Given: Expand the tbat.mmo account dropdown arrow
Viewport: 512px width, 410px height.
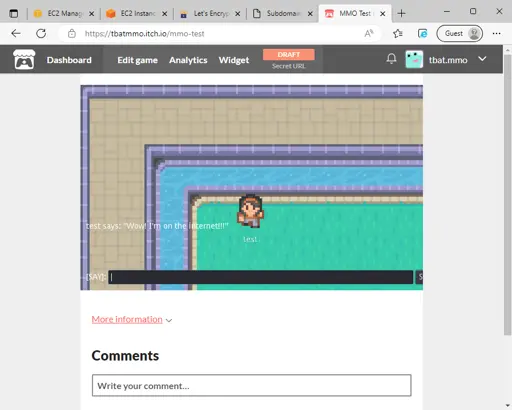Looking at the screenshot, I should click(482, 59).
